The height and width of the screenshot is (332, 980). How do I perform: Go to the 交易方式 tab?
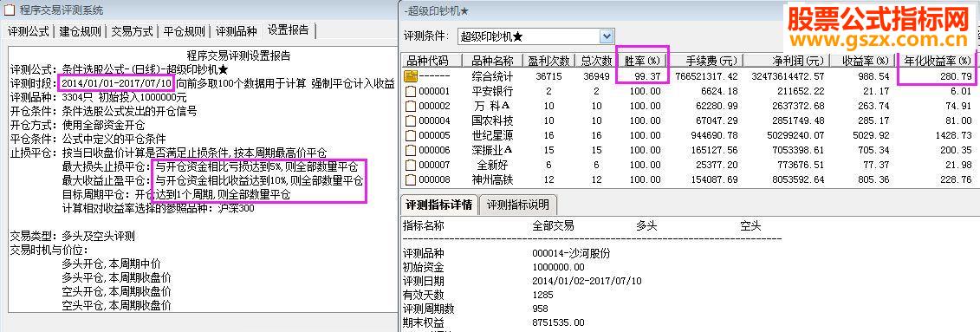pyautogui.click(x=132, y=31)
